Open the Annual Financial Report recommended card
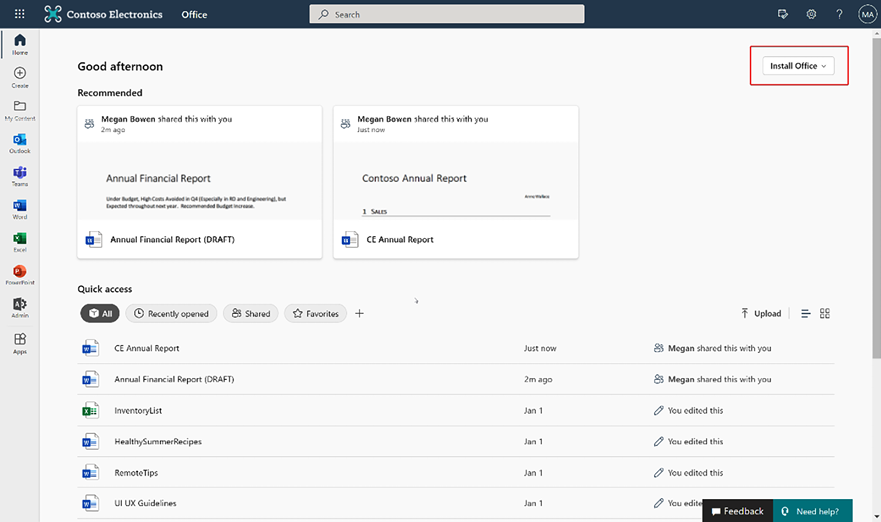The width and height of the screenshot is (881, 522). coord(199,182)
